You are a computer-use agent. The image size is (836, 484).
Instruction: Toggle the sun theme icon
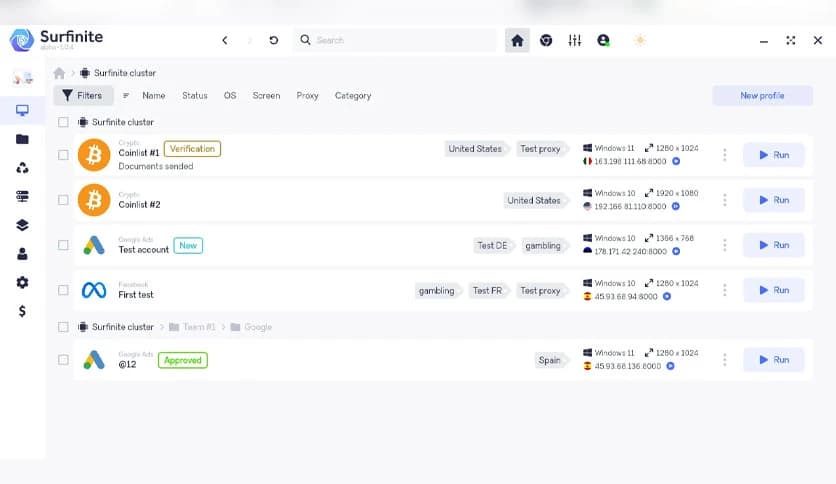[639, 41]
